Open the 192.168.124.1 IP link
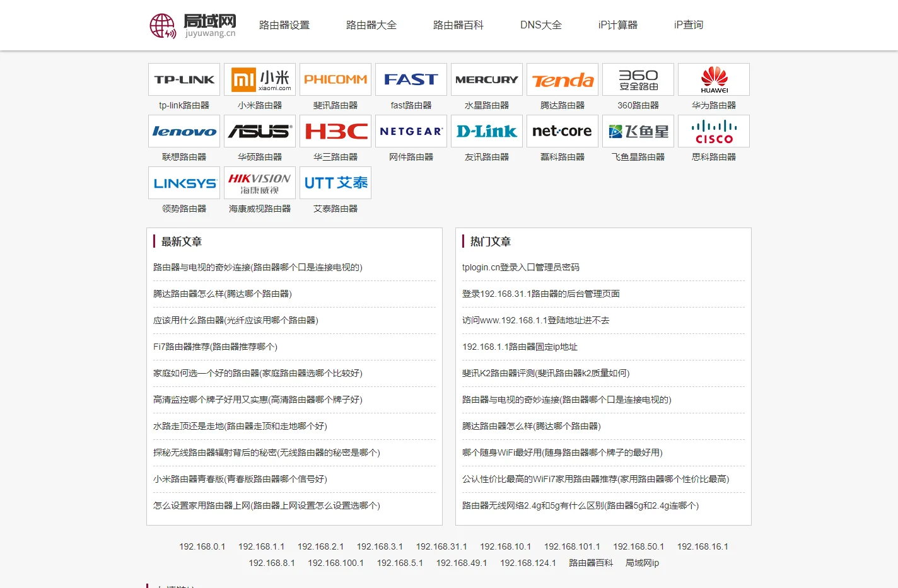The image size is (898, 588). [x=528, y=563]
